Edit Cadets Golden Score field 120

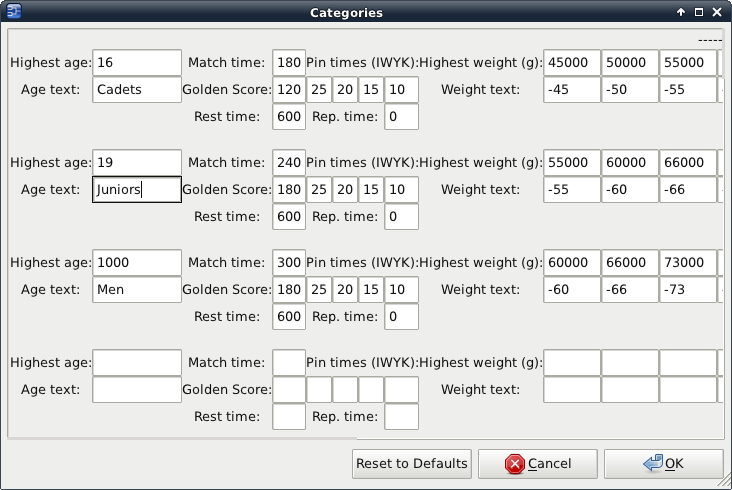pos(289,90)
